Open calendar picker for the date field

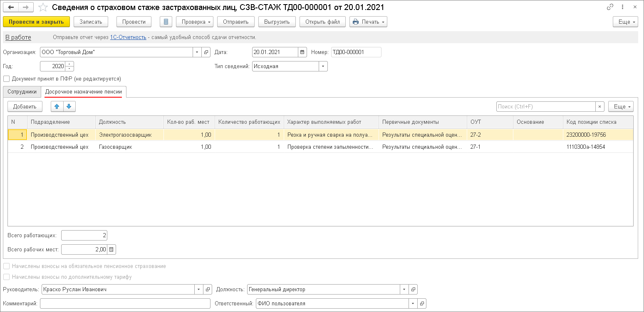[303, 52]
